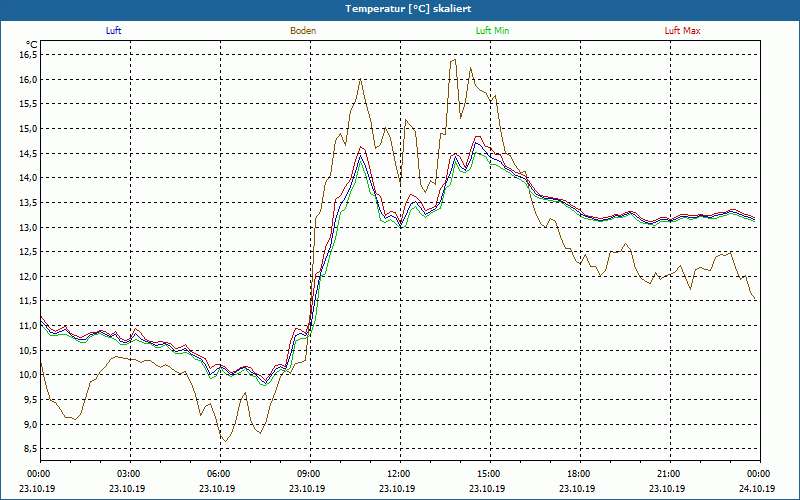Viewport: 800px width, 500px height.
Task: Click the 18:00 time axis label
Action: [581, 474]
